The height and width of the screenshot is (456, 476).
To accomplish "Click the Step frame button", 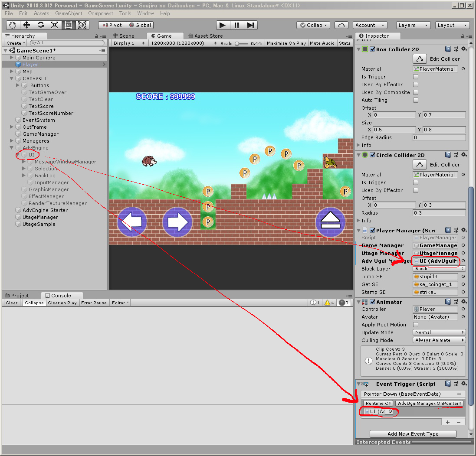I will [x=250, y=25].
